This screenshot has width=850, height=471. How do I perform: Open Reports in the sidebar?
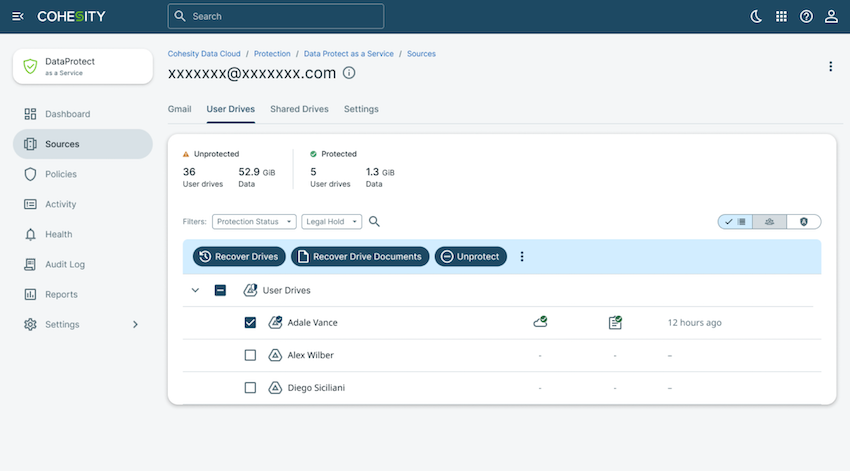coord(83,294)
